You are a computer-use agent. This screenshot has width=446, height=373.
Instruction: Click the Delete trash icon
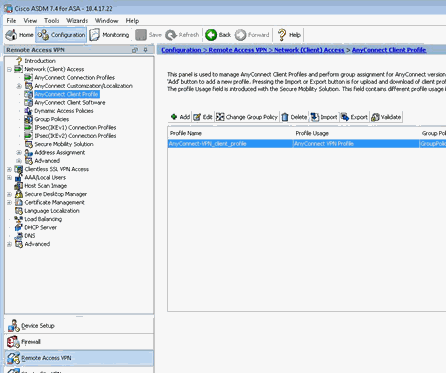coord(285,117)
